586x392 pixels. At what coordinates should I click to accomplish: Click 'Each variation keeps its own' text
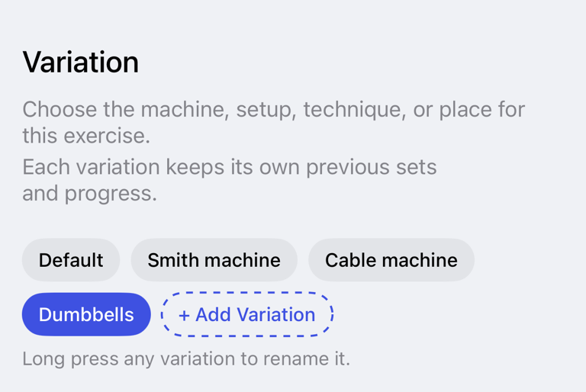[230, 180]
